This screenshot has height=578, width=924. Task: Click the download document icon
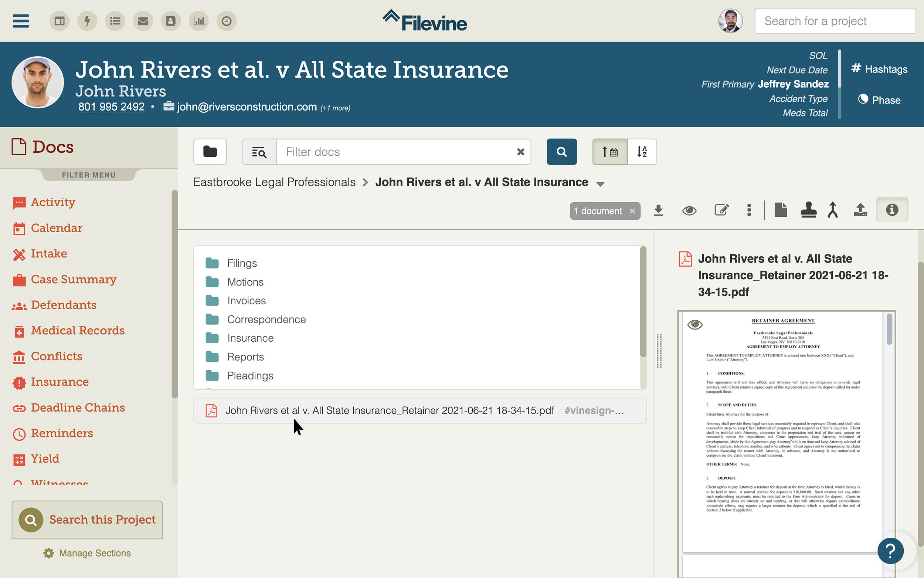(658, 210)
